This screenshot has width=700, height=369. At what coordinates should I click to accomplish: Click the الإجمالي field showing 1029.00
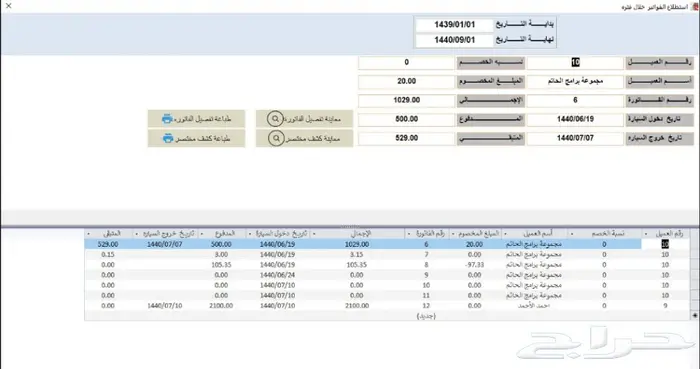click(x=406, y=100)
